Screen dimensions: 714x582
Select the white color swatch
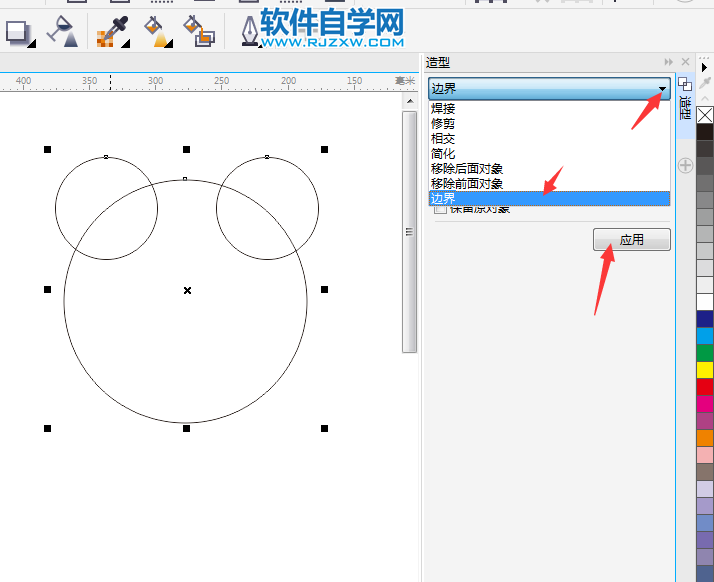705,302
